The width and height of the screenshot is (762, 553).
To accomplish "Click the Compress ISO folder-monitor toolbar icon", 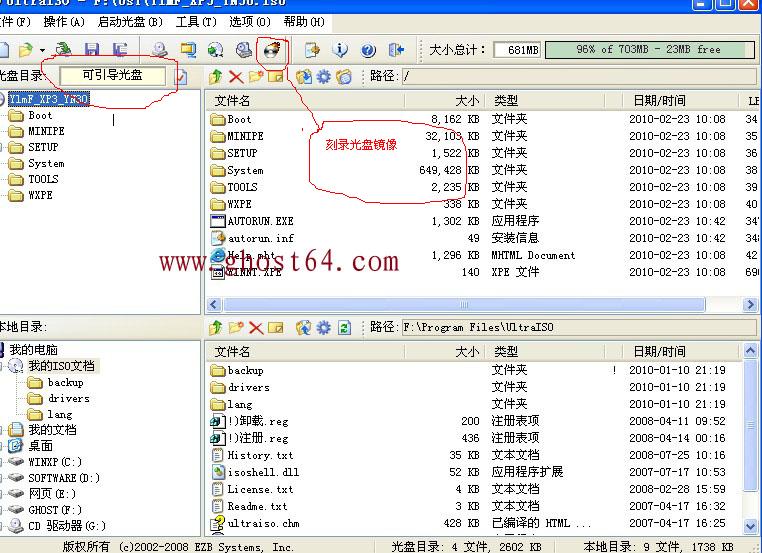I will (x=188, y=50).
